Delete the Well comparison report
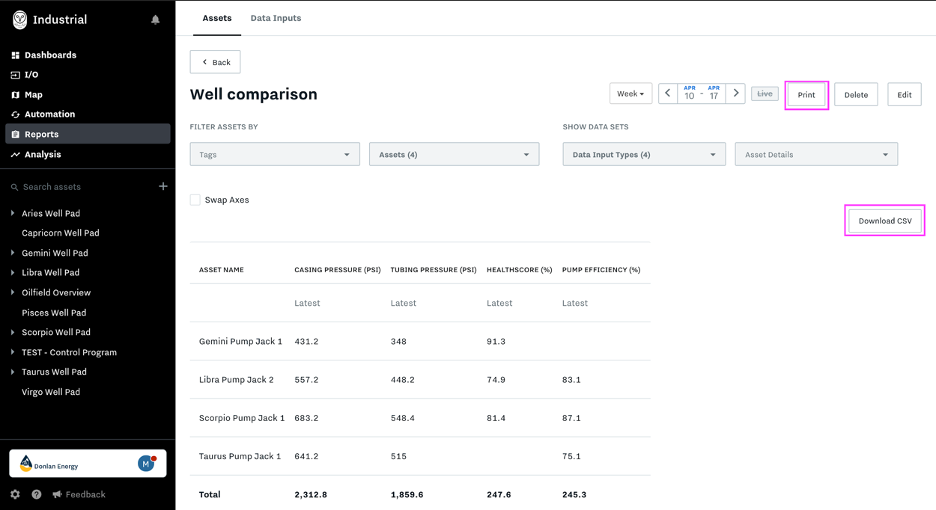The width and height of the screenshot is (936, 510). [856, 95]
